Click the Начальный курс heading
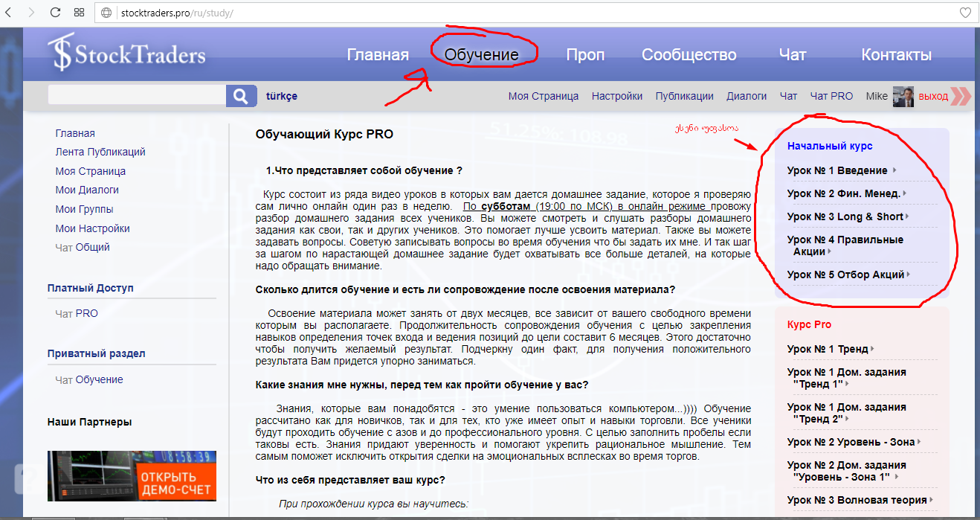This screenshot has height=520, width=980. pos(830,147)
